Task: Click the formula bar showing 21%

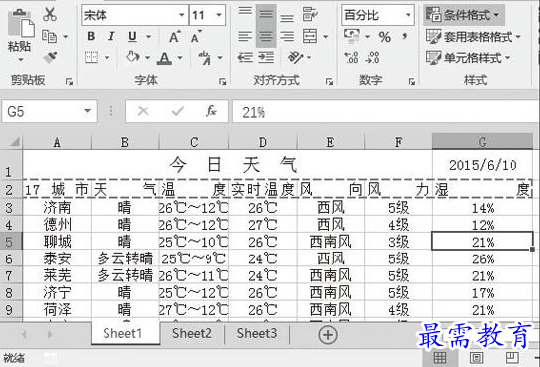Action: pyautogui.click(x=386, y=112)
